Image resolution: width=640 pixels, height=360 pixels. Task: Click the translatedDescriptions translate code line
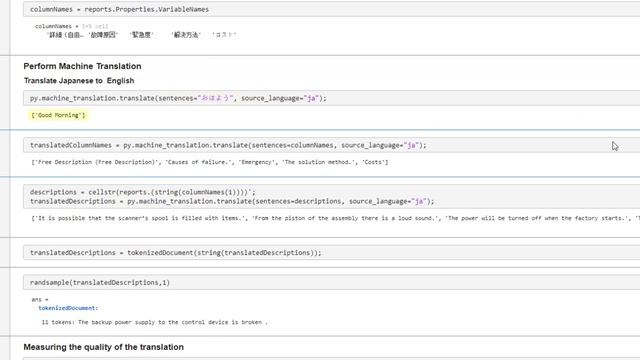pyautogui.click(x=232, y=201)
